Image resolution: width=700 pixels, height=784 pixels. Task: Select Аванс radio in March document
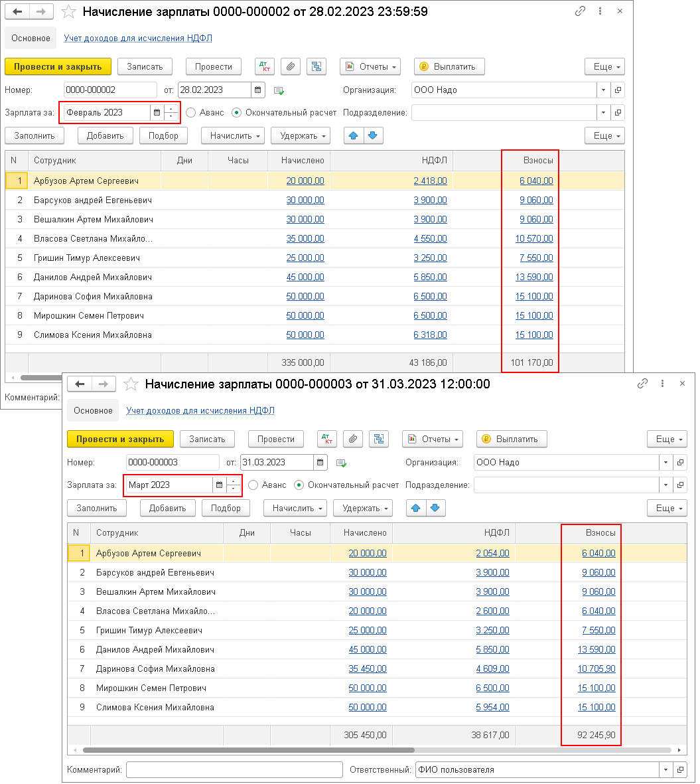tap(253, 485)
